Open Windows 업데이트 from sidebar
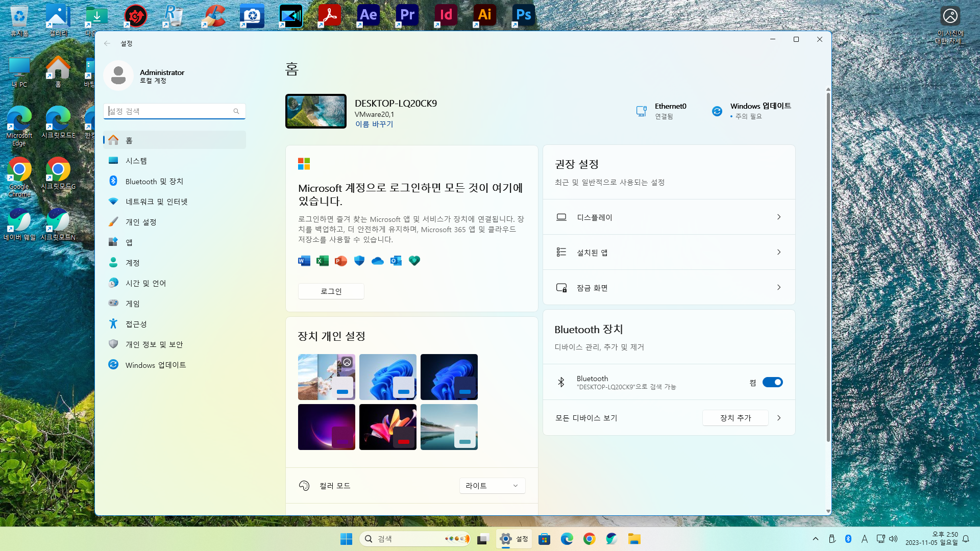The image size is (980, 551). (x=155, y=365)
